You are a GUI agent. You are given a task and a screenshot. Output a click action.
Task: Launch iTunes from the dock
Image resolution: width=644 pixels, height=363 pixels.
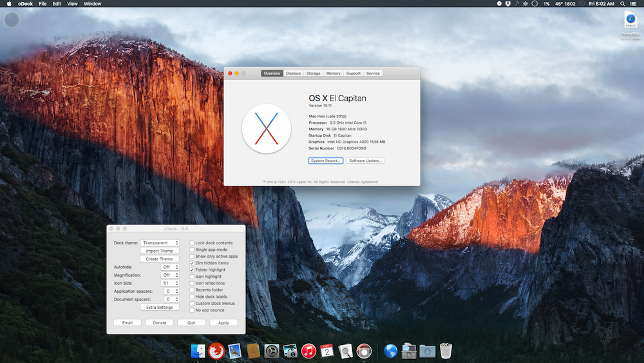pyautogui.click(x=308, y=351)
